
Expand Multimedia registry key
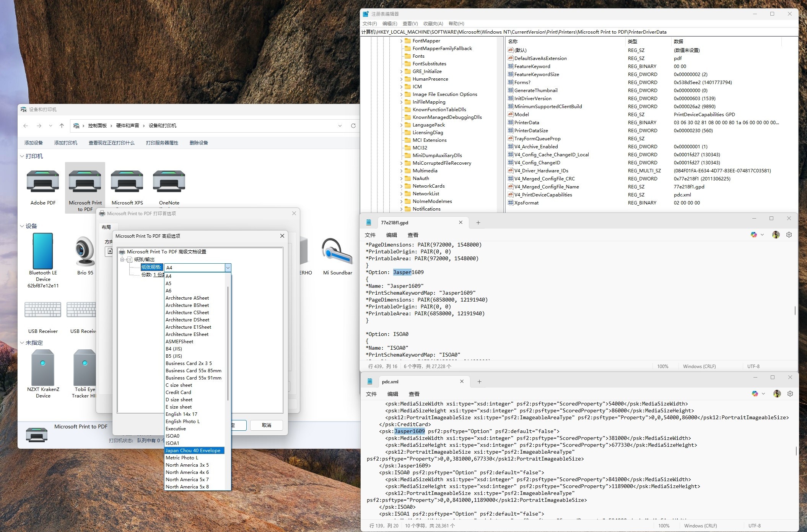(401, 171)
